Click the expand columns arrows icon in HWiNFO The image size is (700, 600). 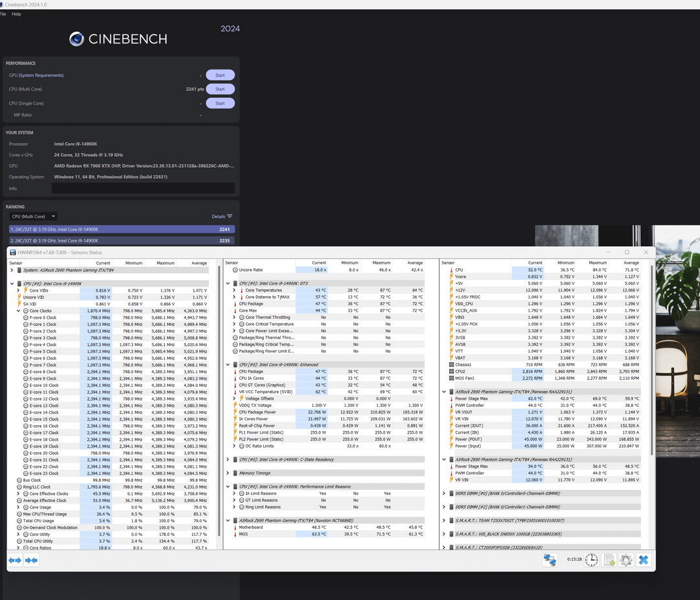tap(15, 560)
